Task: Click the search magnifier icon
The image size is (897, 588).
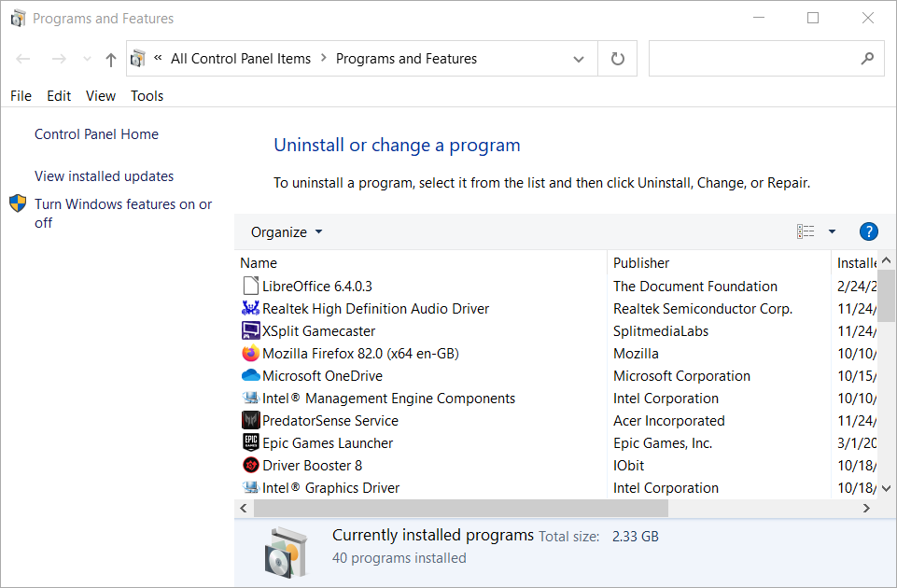Action: [x=867, y=58]
